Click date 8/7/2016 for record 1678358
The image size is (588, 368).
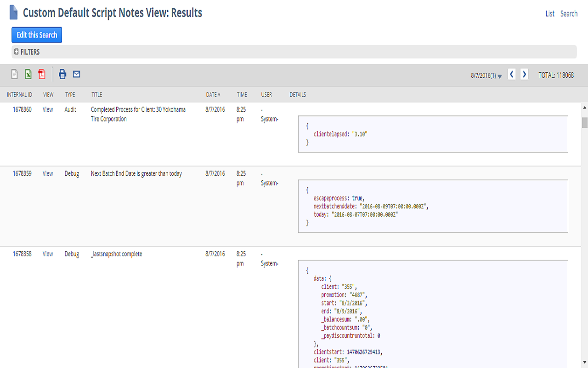click(x=215, y=254)
